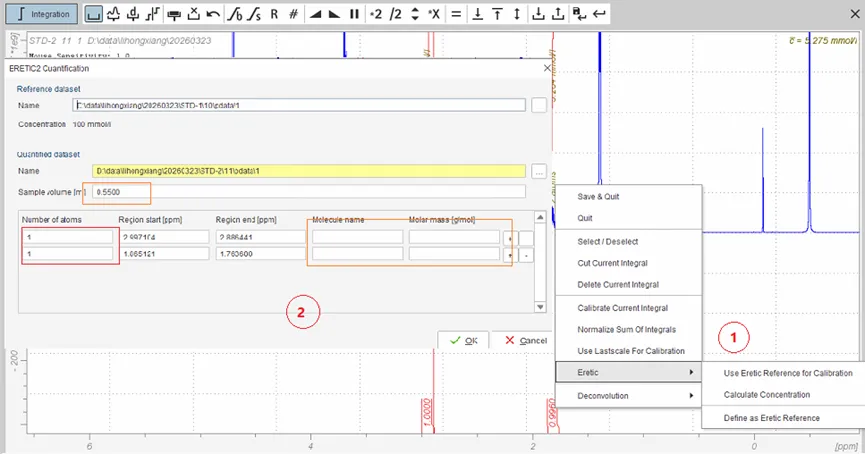Click the left-rising triangle toolbar icon
Image resolution: width=865 pixels, height=454 pixels.
tap(315, 14)
